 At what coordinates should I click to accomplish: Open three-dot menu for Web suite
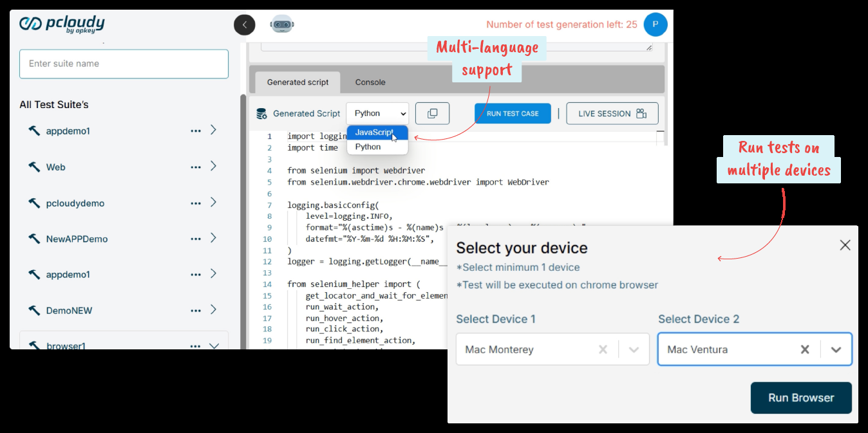tap(196, 167)
